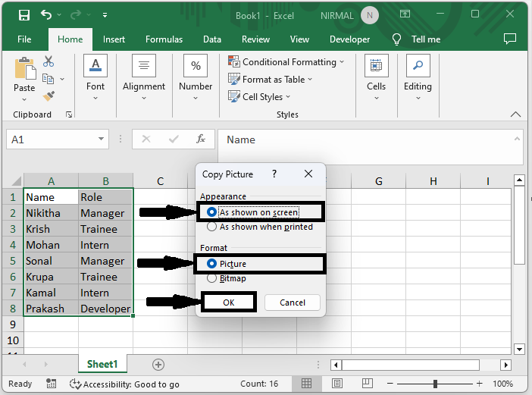The height and width of the screenshot is (395, 532).
Task: Click the Insert Function fx icon
Action: [201, 139]
